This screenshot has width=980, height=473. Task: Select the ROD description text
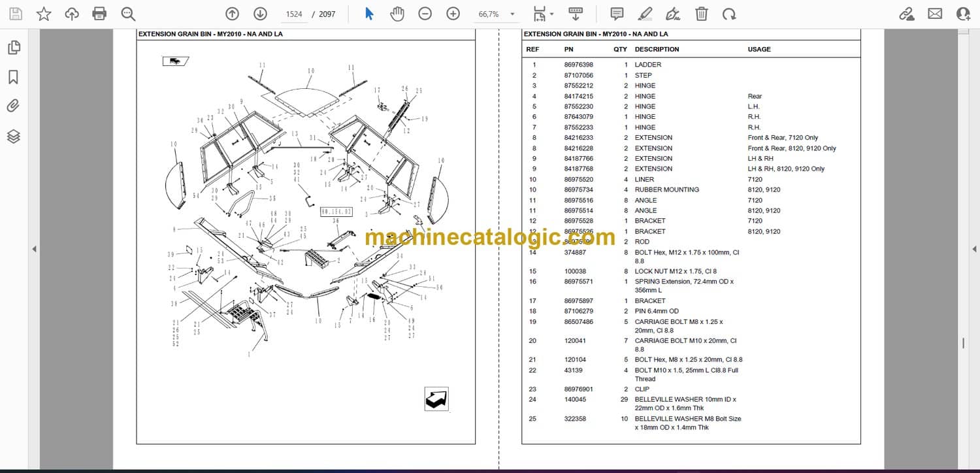(x=642, y=242)
